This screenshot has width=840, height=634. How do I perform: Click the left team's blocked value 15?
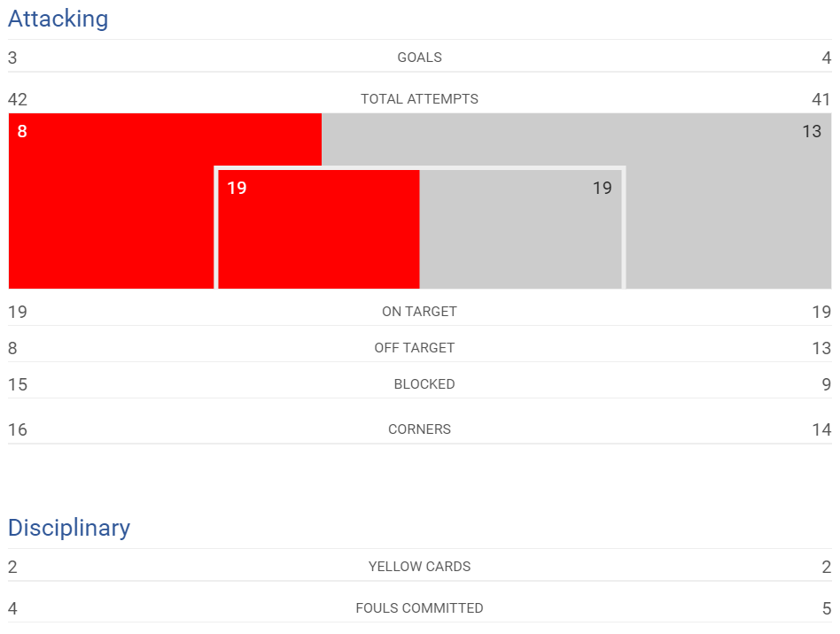click(x=18, y=384)
